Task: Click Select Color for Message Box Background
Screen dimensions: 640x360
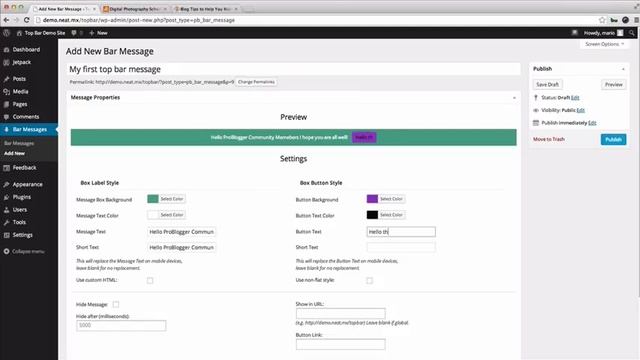Action: click(x=172, y=199)
